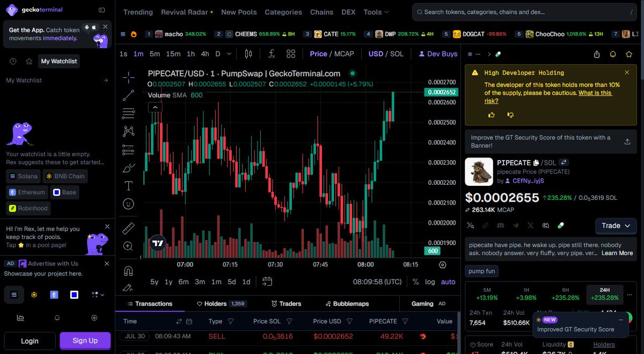Focus the token search field
Viewport: 644px width, 354px height.
525,12
